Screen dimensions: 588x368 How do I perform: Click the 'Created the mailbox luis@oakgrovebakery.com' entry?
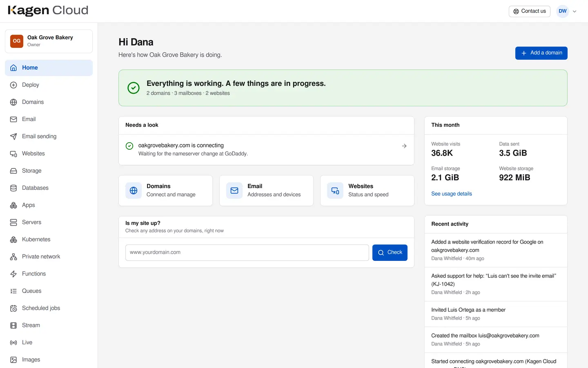[496, 340]
